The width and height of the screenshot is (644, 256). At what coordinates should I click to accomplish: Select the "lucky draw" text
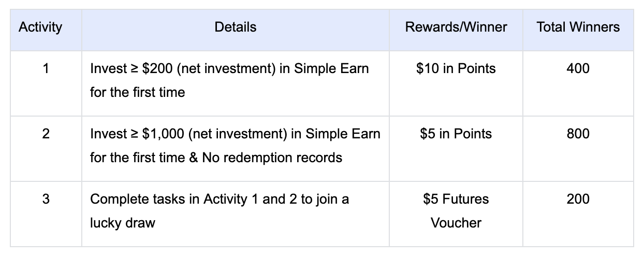(122, 223)
